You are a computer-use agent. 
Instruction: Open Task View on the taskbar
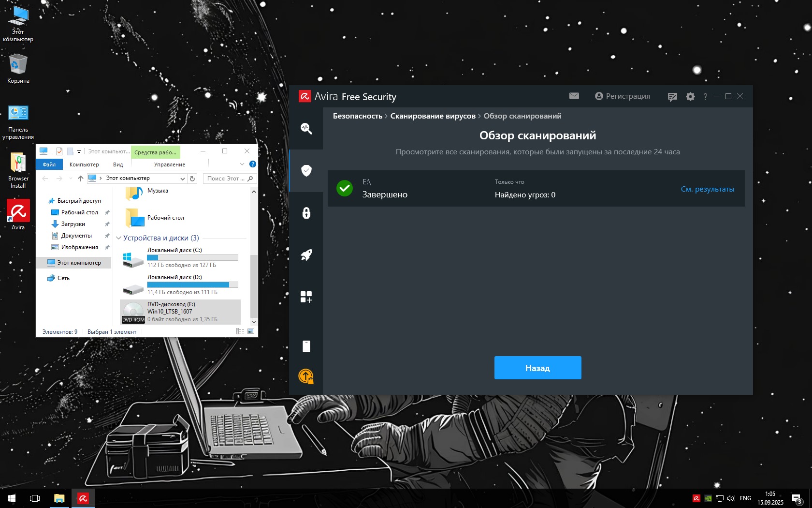coord(35,498)
